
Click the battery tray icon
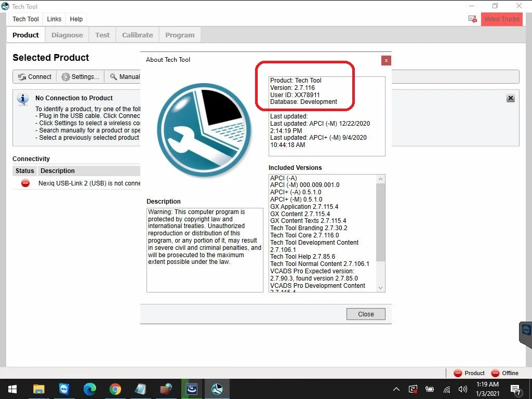pos(430,389)
